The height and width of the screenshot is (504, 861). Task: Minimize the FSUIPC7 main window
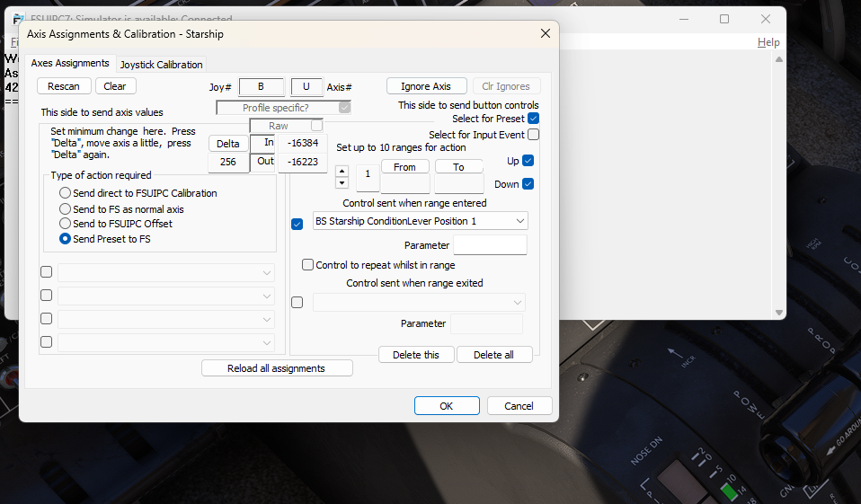pyautogui.click(x=684, y=19)
